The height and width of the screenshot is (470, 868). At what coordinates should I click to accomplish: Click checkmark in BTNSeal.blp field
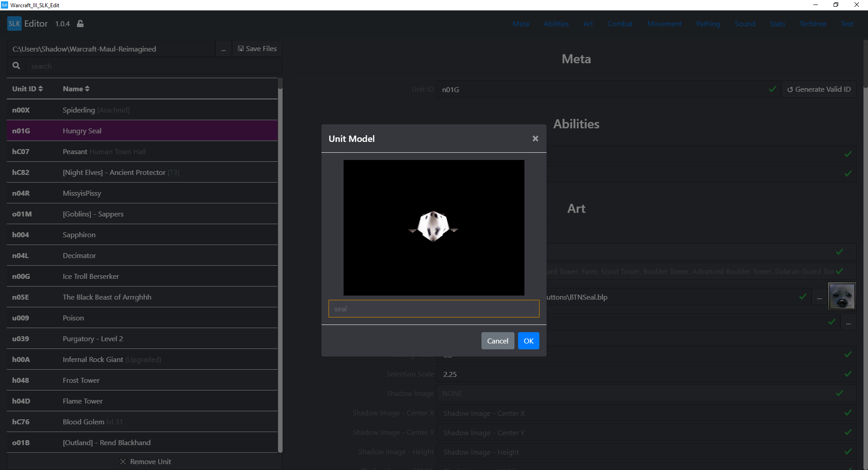(x=803, y=297)
